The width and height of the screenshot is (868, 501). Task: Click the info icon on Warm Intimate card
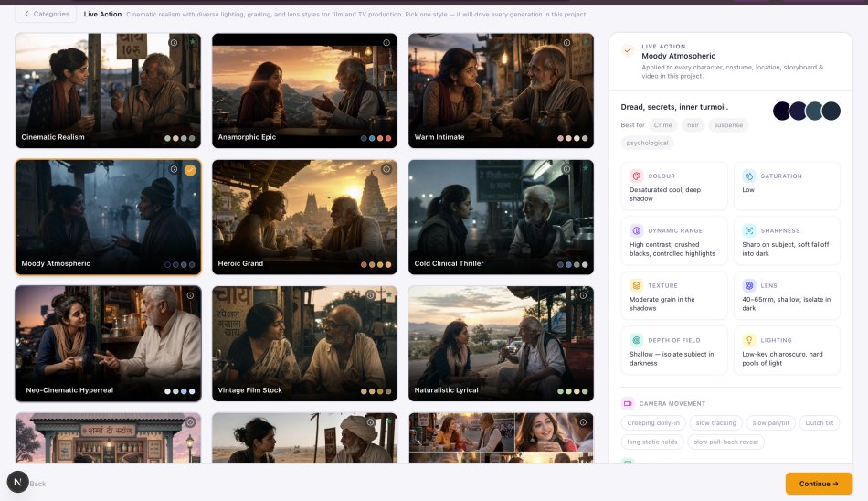click(x=566, y=43)
